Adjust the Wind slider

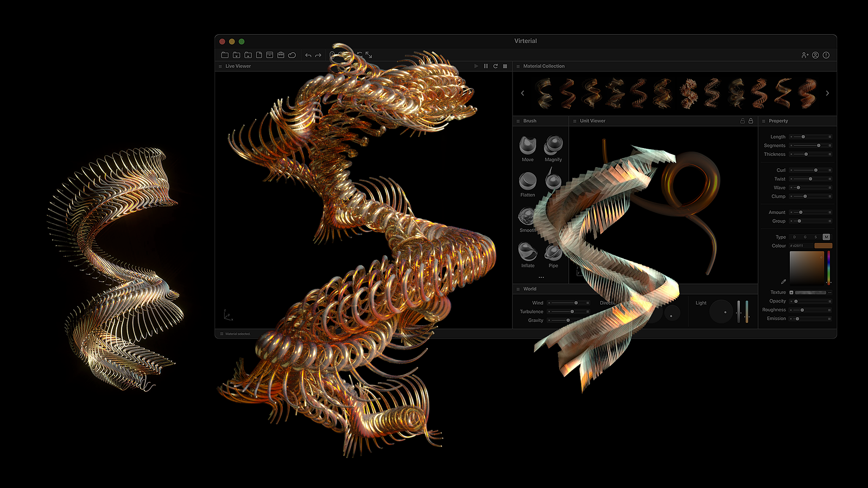[x=569, y=303]
